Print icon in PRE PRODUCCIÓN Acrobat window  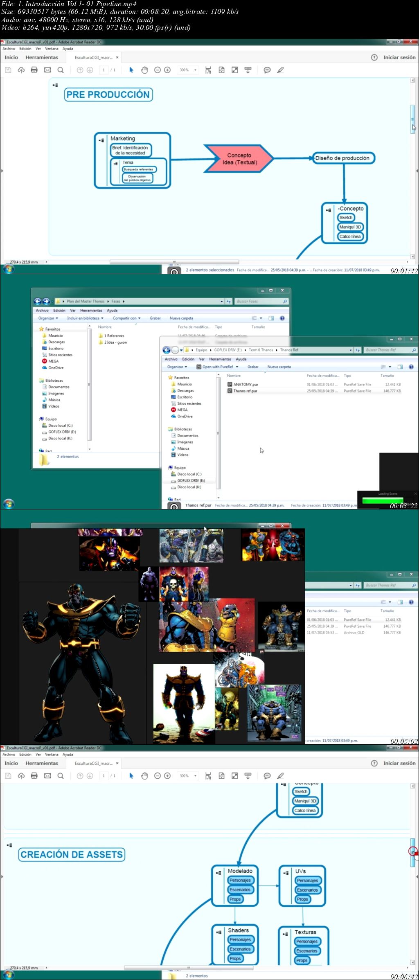point(34,70)
